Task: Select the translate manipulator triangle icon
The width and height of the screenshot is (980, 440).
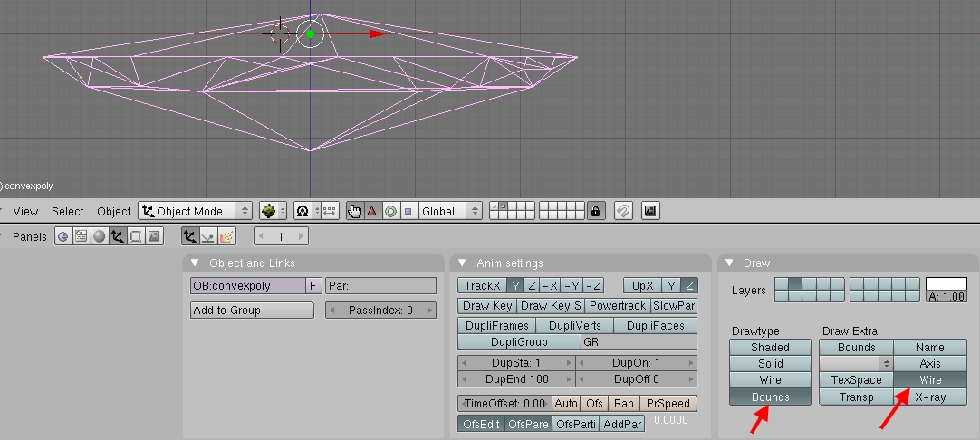Action: click(372, 211)
